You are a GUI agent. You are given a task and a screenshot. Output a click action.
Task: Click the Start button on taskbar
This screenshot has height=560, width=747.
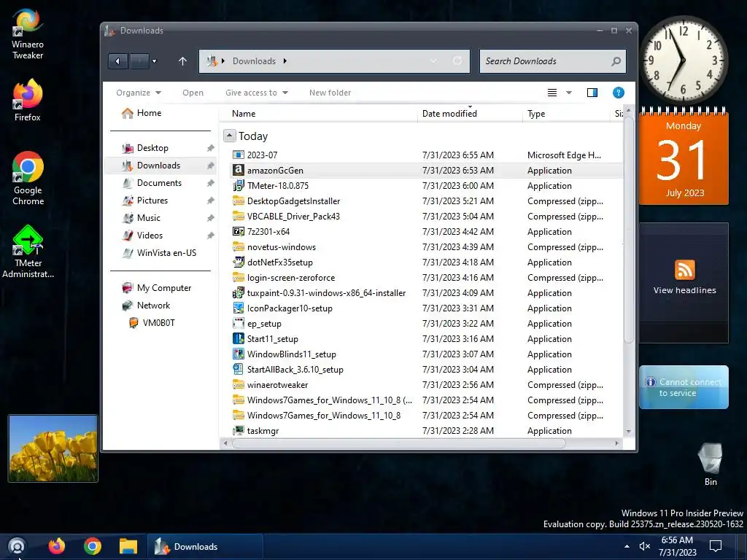17,546
